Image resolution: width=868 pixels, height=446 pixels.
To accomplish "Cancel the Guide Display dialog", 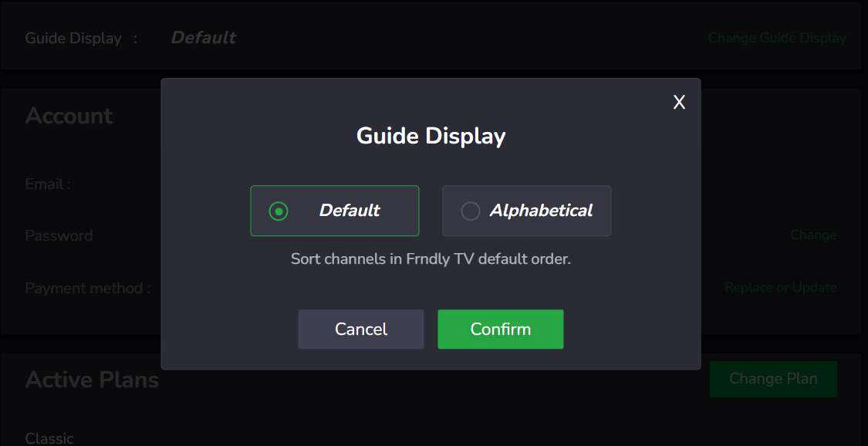I will tap(360, 329).
